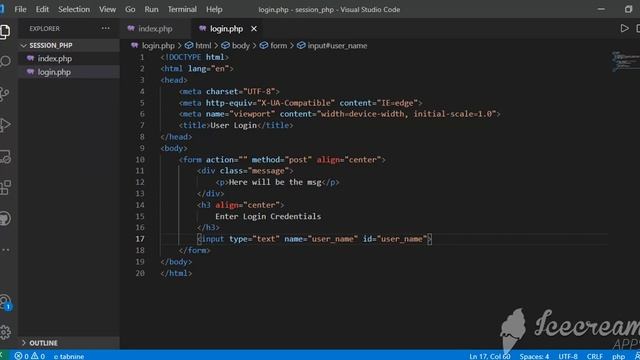Viewport: 640px width, 360px height.
Task: Open the Search view icon
Action: (x=5, y=61)
